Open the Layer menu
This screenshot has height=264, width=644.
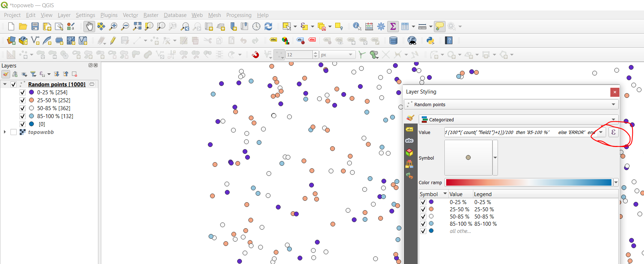[64, 15]
